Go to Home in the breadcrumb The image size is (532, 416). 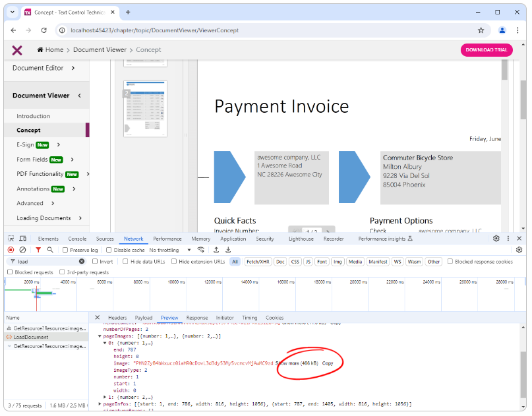[50, 50]
